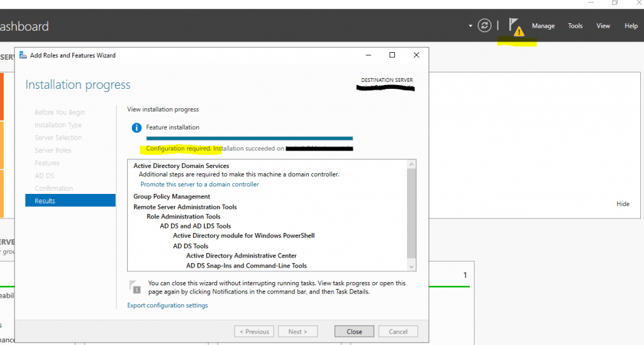Click the task notification flag icon in the wizard
This screenshot has height=345, width=644.
point(135,286)
